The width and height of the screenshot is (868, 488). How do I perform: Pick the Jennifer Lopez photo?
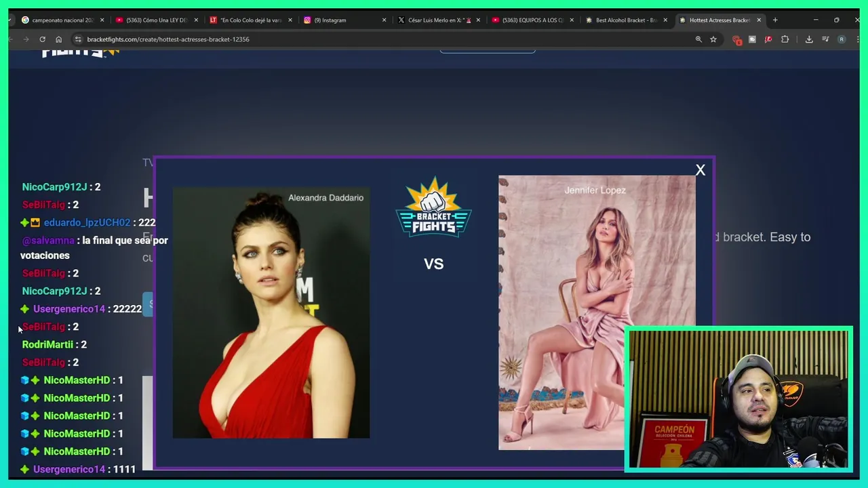tap(597, 312)
